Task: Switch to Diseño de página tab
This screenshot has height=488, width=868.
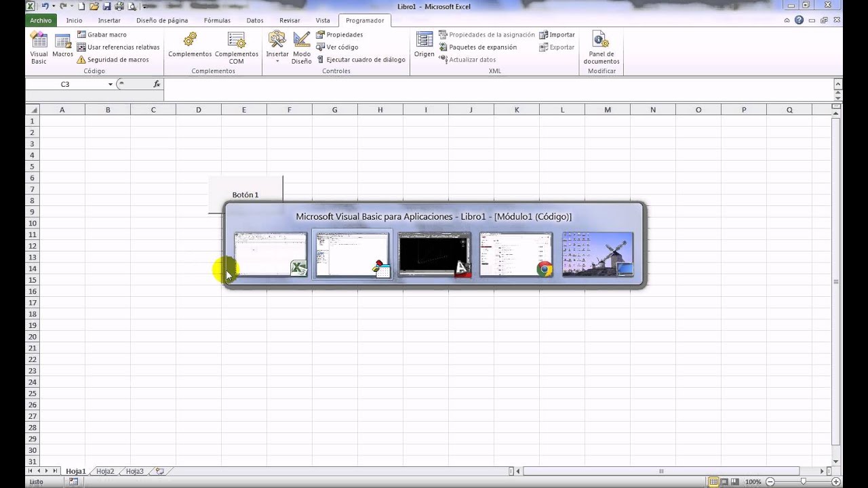Action: 162,20
